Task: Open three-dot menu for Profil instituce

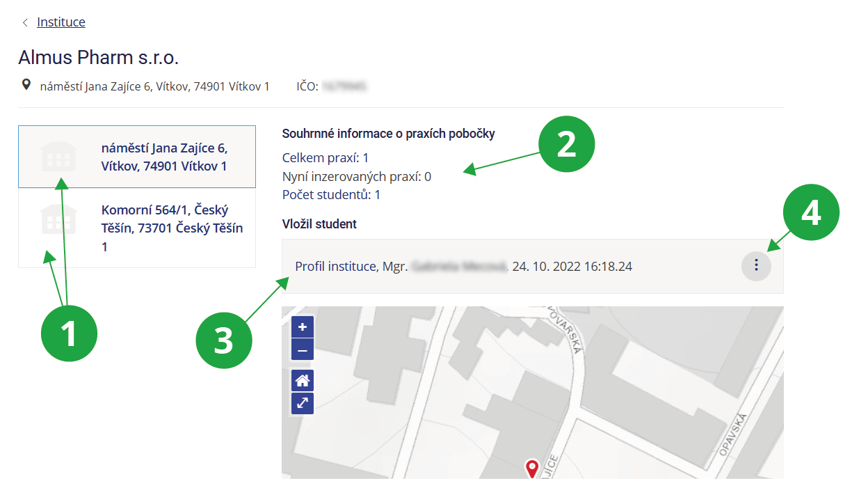Action: pyautogui.click(x=756, y=266)
